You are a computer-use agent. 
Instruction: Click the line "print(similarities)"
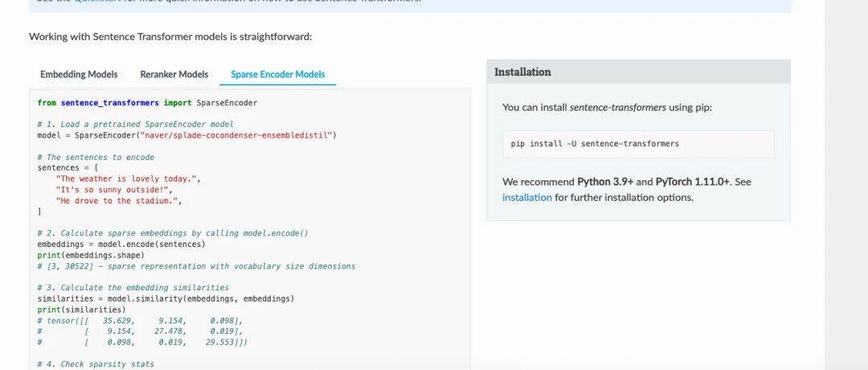81,310
